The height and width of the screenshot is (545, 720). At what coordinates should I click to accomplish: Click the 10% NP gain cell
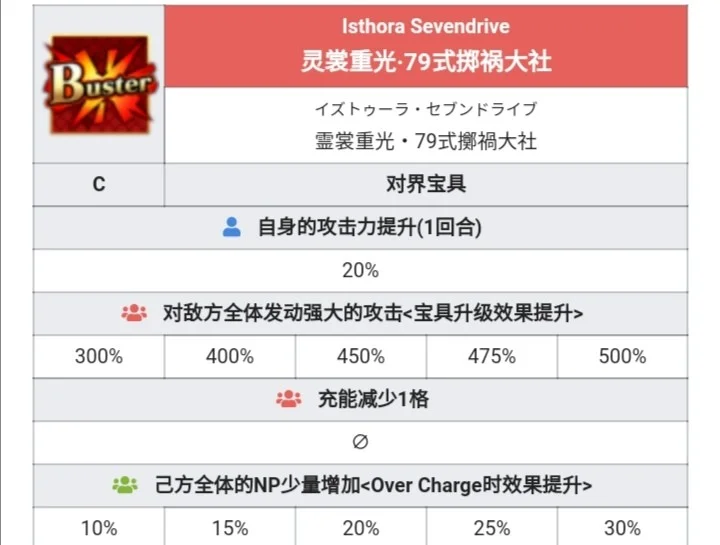coord(99,527)
